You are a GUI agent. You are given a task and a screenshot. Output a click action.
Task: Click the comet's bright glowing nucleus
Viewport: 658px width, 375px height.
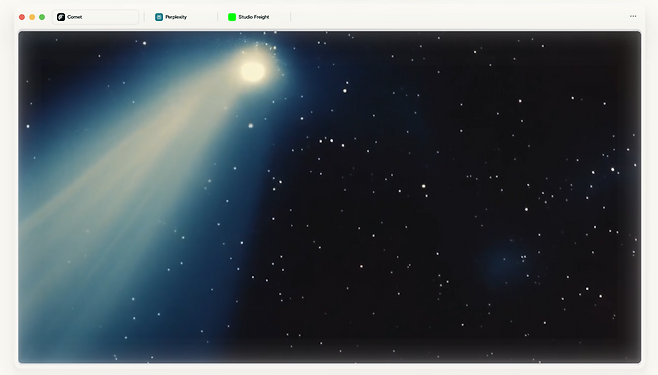click(253, 71)
